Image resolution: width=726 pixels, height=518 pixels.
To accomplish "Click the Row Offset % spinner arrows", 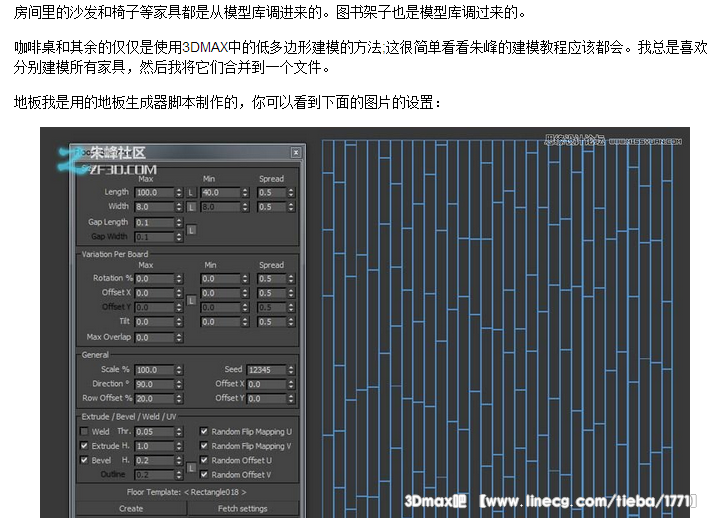I will (x=179, y=399).
